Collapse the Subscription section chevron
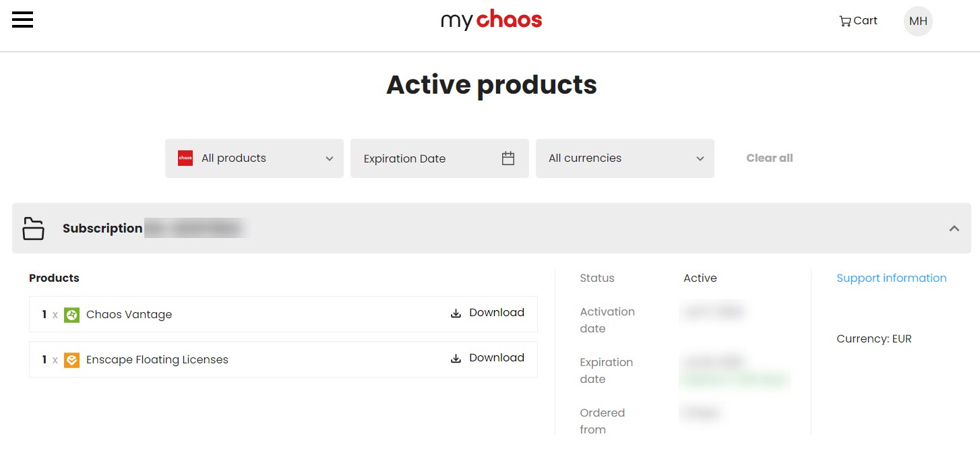 tap(954, 229)
